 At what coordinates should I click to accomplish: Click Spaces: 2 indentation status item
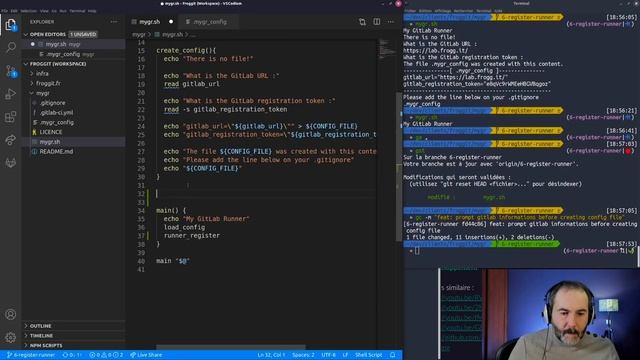303,355
